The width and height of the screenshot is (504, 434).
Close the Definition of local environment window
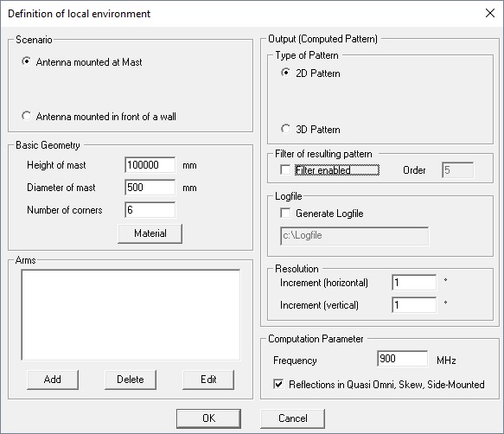click(x=490, y=13)
